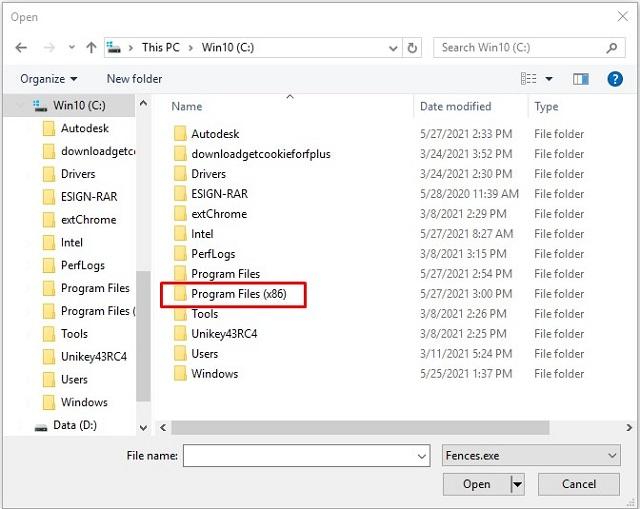
Task: Select Tools in the navigation tree
Action: coord(74,334)
